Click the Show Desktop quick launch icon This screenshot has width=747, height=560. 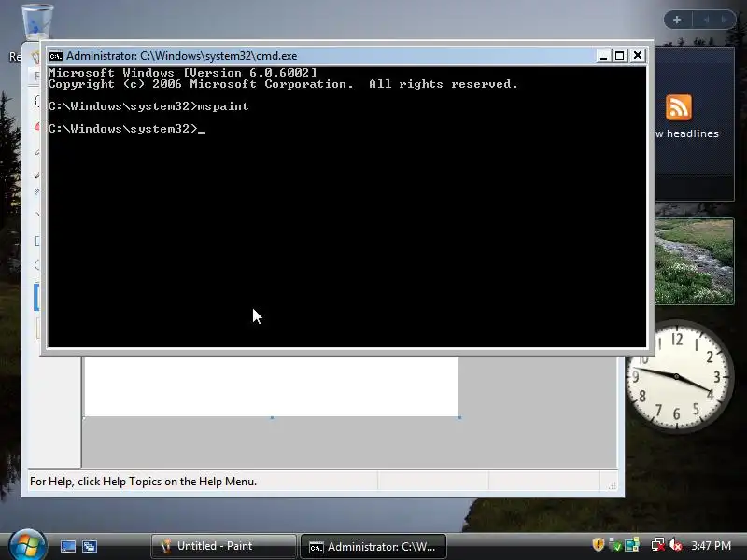[x=67, y=546]
